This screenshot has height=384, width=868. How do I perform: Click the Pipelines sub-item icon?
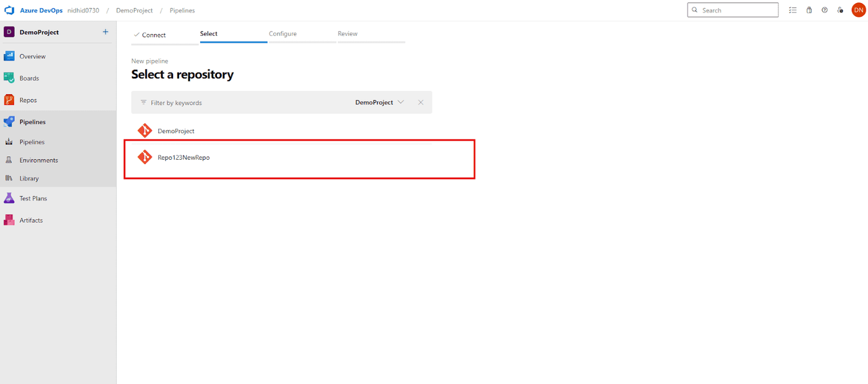pos(9,142)
